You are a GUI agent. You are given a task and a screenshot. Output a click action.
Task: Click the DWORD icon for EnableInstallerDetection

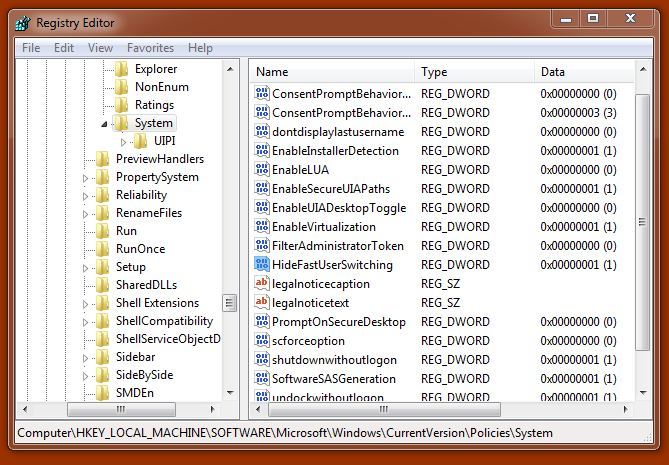click(x=262, y=150)
